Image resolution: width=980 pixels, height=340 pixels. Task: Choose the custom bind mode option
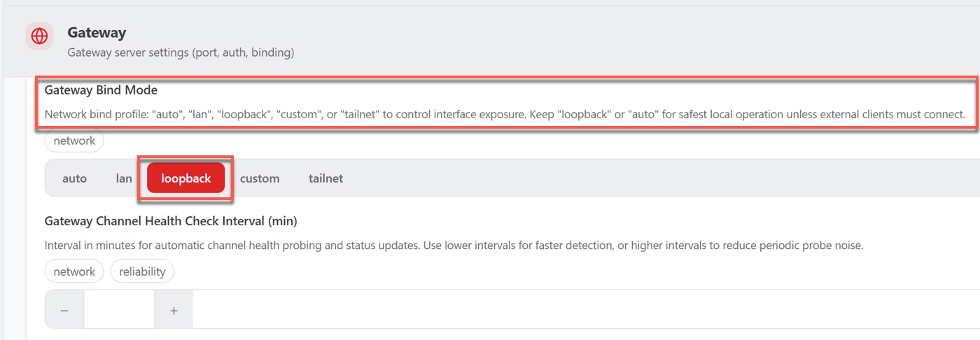260,178
